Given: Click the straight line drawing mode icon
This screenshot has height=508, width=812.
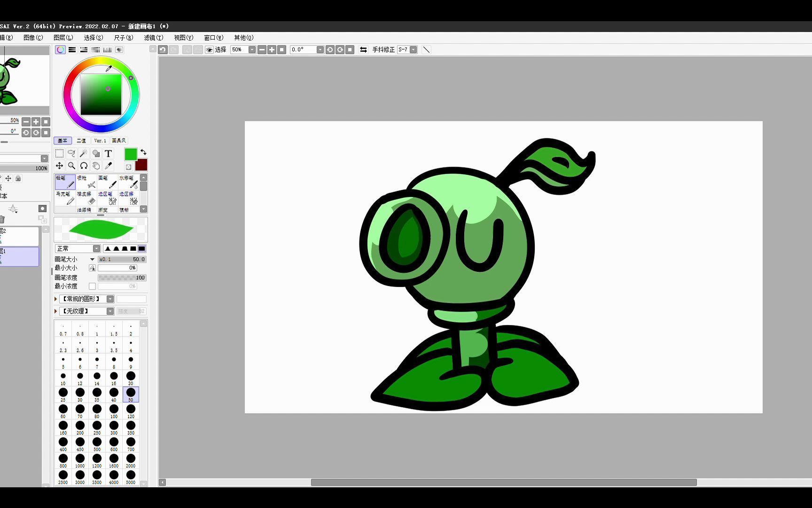Looking at the screenshot, I should [x=426, y=49].
